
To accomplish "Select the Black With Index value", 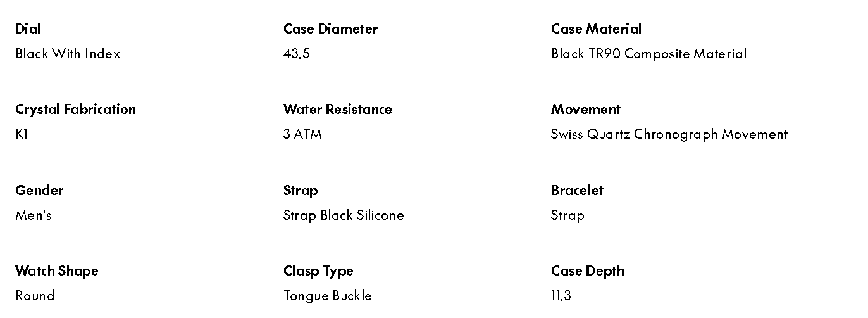I will click(68, 54).
